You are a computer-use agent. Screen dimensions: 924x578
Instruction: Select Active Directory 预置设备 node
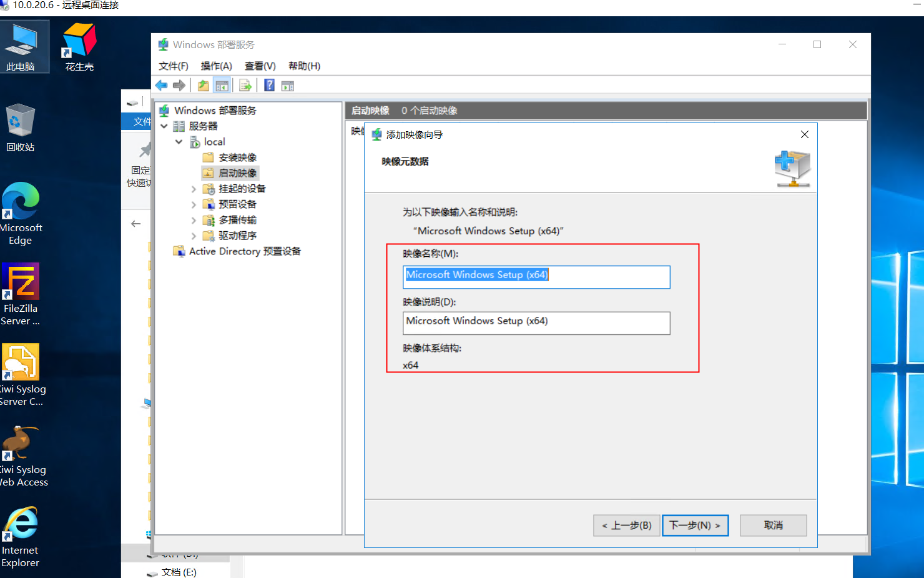pyautogui.click(x=245, y=251)
